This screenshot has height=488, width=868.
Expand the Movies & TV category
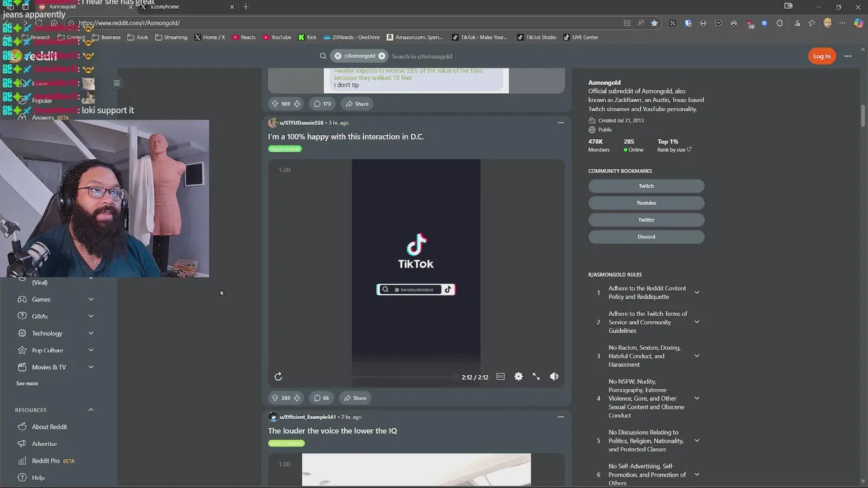tap(91, 367)
